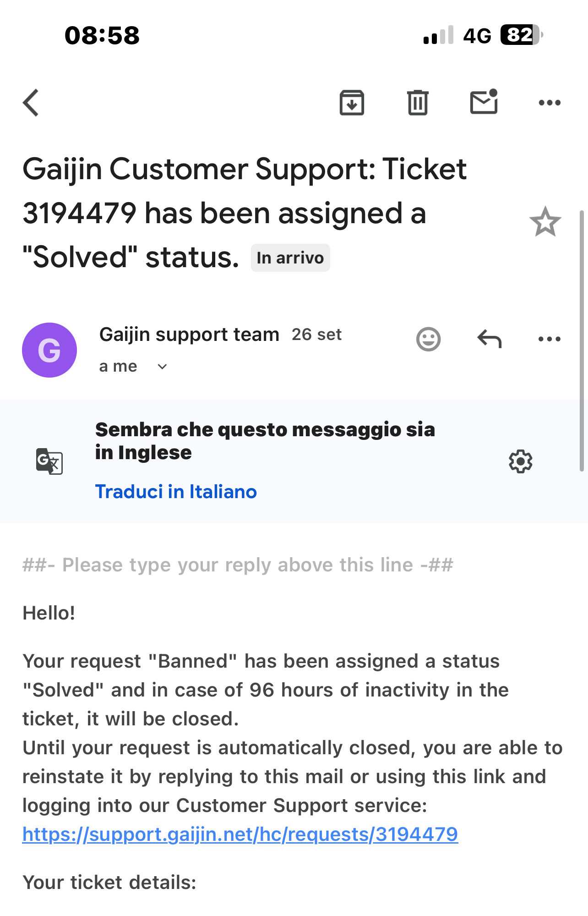Open the support.gaijin.net ticket link
Screen dimensions: 588x916
(240, 834)
